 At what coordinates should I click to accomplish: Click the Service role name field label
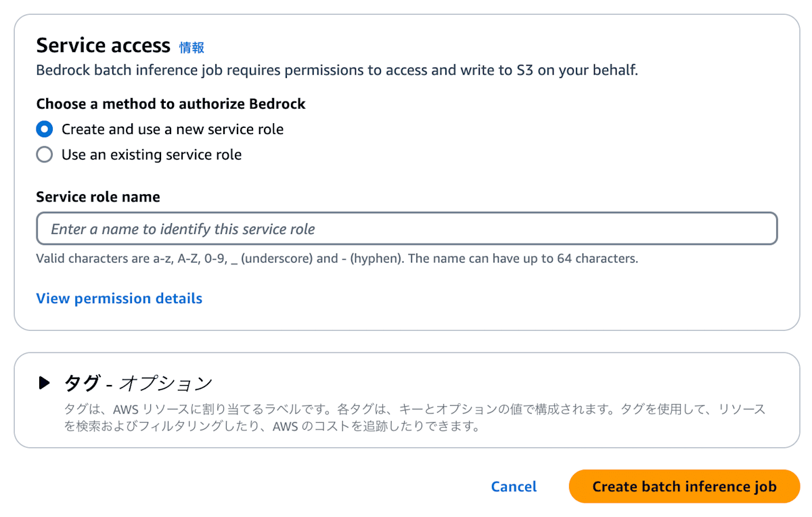point(98,197)
